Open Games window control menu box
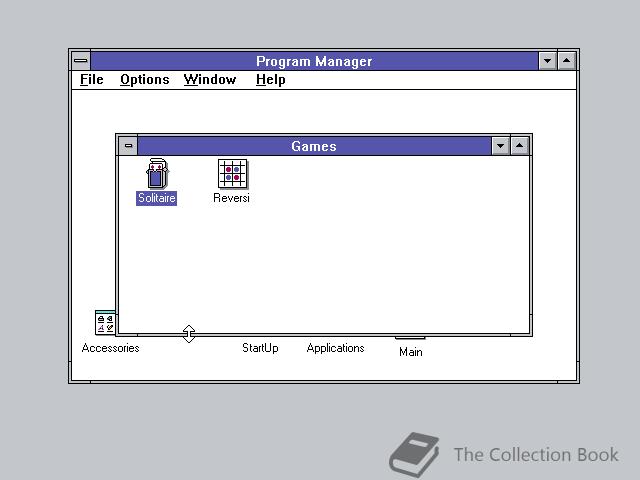 point(128,146)
